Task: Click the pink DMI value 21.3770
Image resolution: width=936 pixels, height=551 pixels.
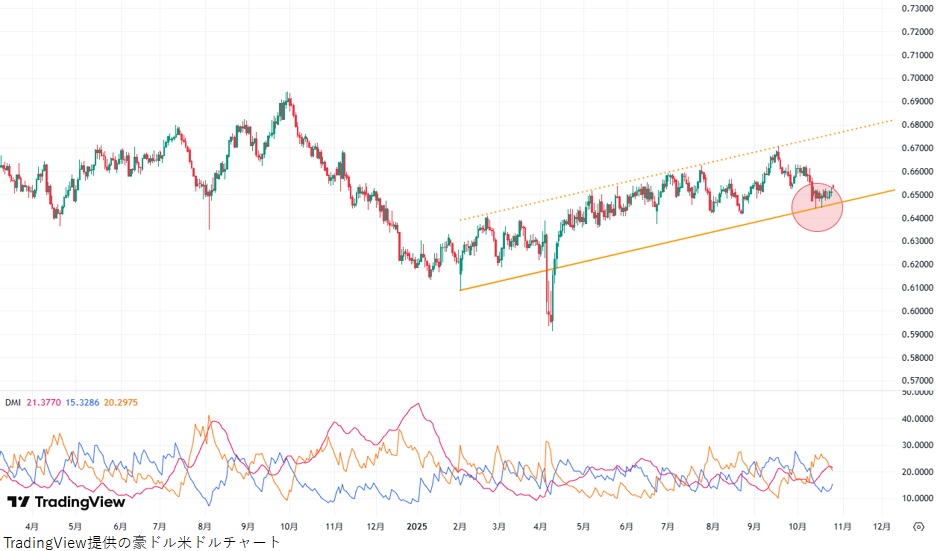Action: pos(43,402)
